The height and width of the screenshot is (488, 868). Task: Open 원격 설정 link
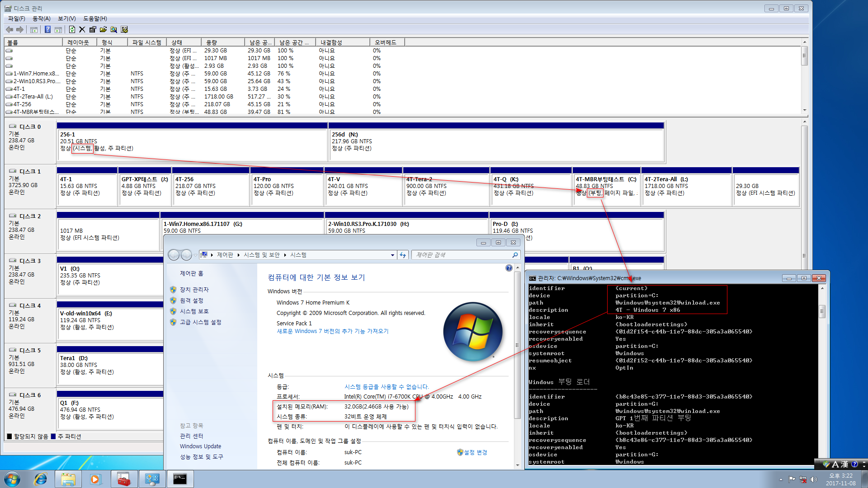coord(192,300)
